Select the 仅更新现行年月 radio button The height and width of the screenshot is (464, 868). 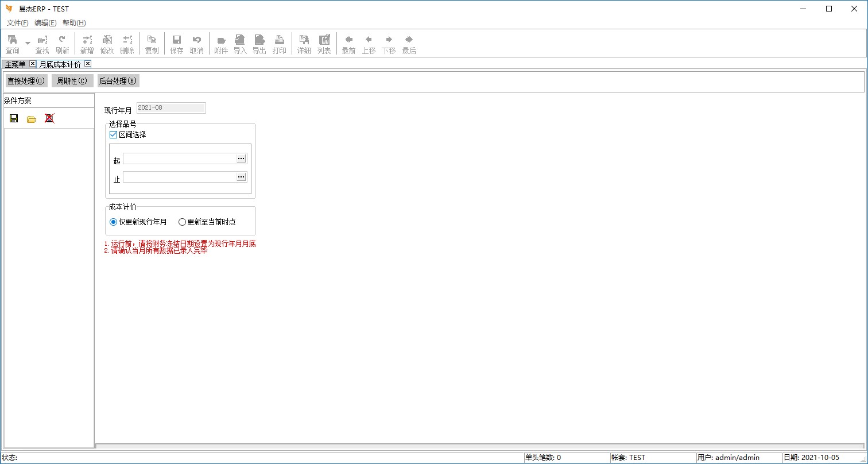pyautogui.click(x=113, y=222)
